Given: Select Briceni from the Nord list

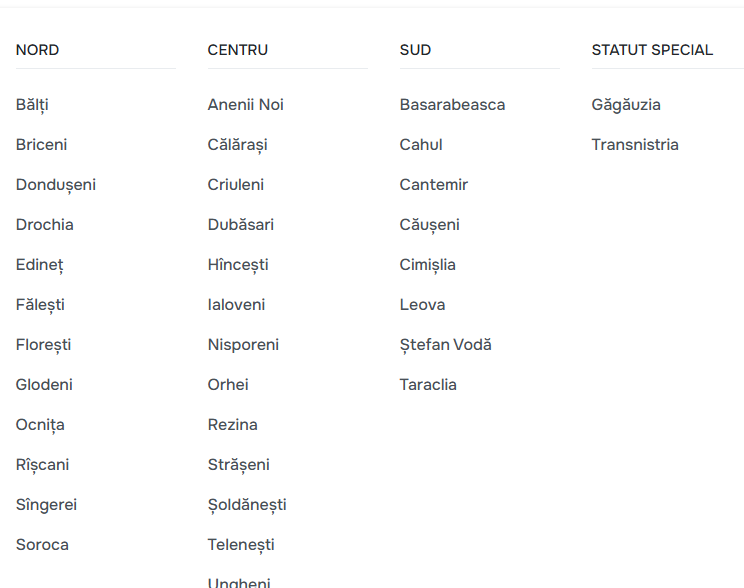Looking at the screenshot, I should click(x=41, y=145).
